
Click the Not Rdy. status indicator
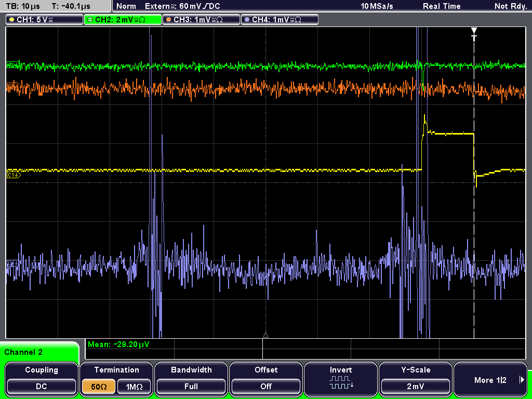click(x=511, y=6)
